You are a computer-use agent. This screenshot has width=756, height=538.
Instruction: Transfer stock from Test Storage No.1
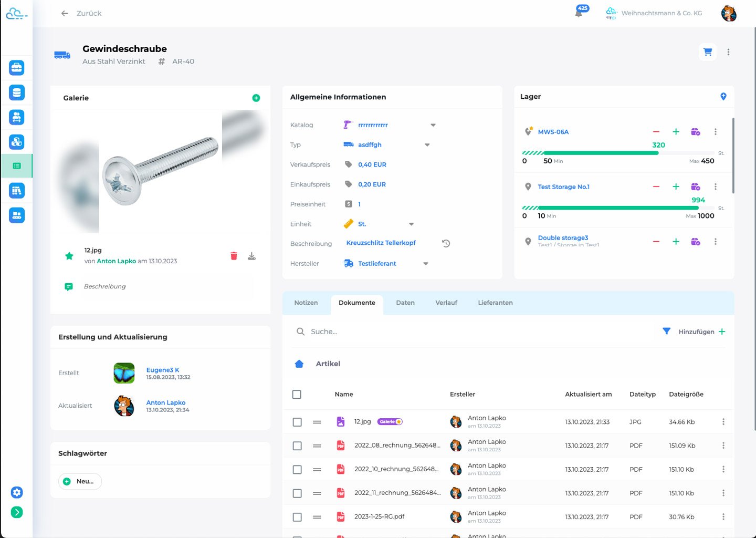point(696,187)
